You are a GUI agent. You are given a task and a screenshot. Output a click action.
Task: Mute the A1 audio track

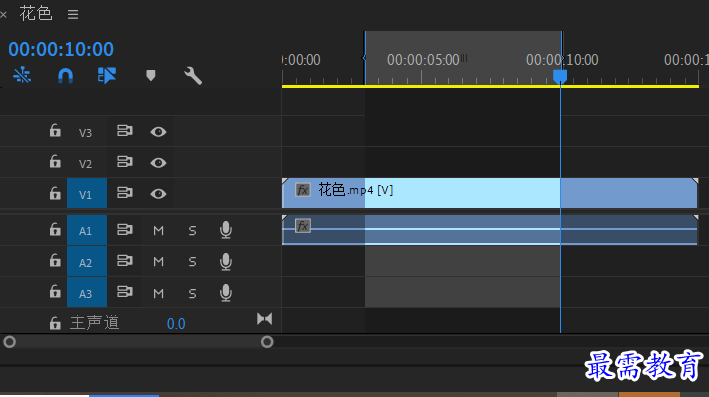point(158,231)
